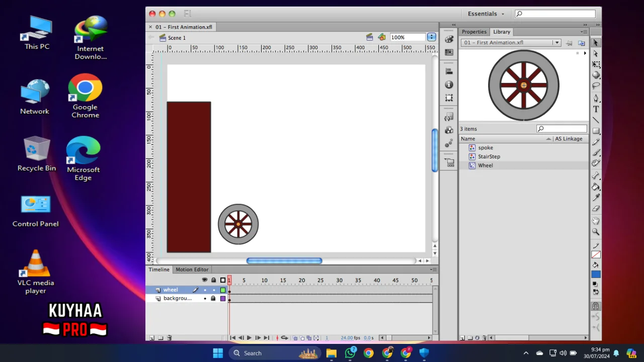Toggle sort order arrow in Name column
This screenshot has height=362, width=644.
[548, 139]
